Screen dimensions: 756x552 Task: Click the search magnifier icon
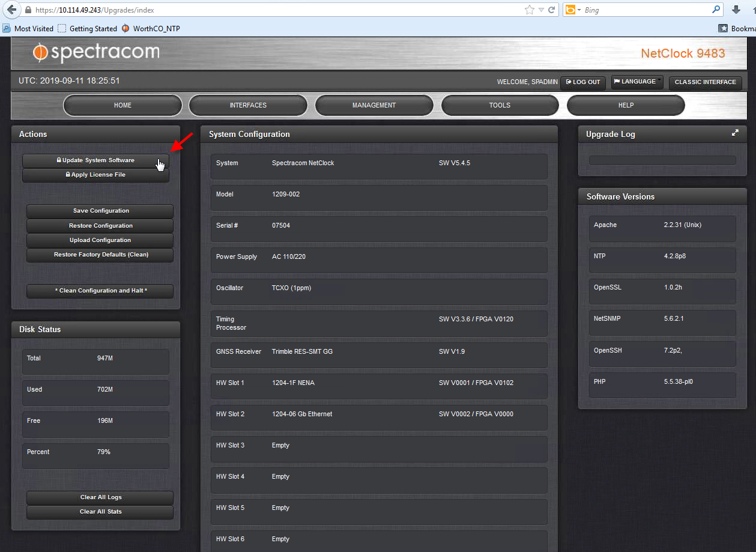[x=716, y=10]
